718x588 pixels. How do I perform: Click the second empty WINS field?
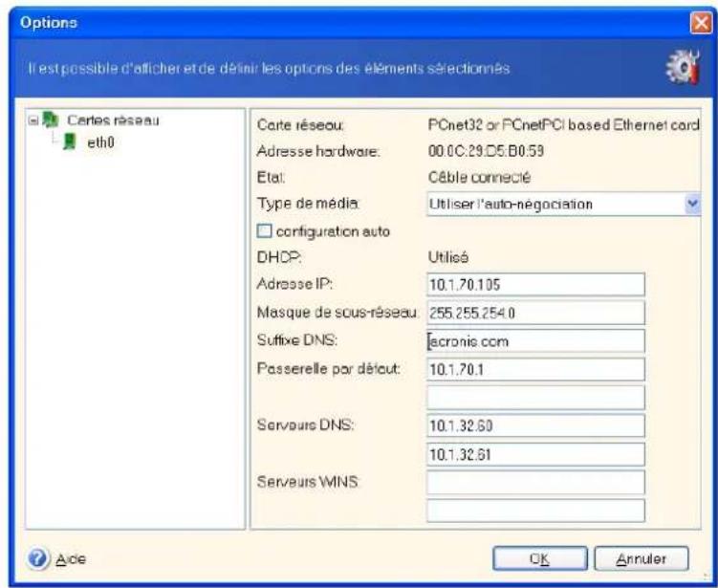click(535, 511)
